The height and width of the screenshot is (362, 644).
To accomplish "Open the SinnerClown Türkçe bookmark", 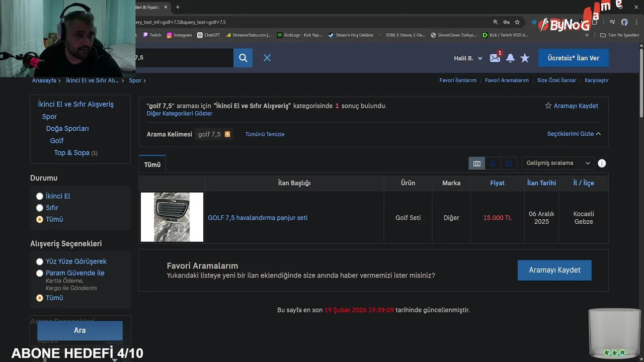I will [x=453, y=35].
